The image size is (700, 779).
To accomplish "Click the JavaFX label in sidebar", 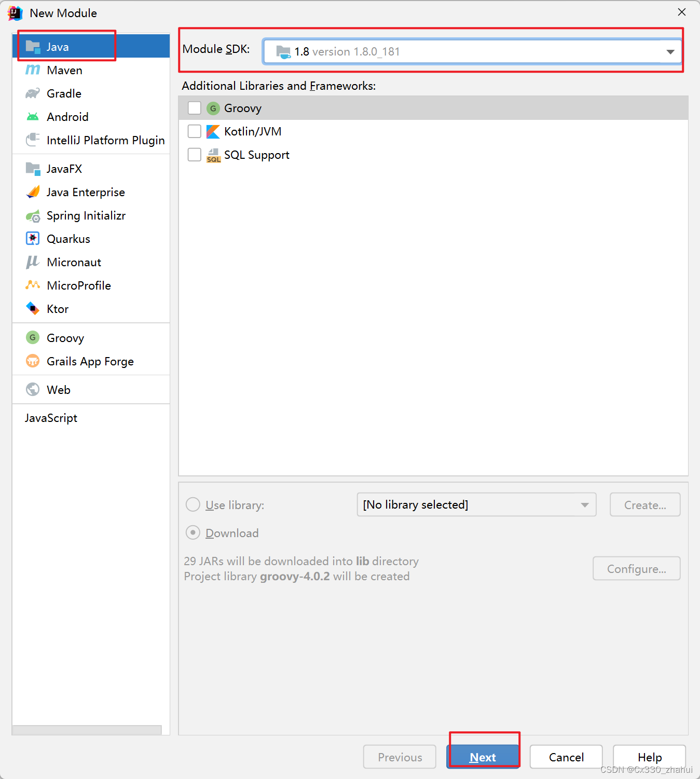I will (64, 169).
